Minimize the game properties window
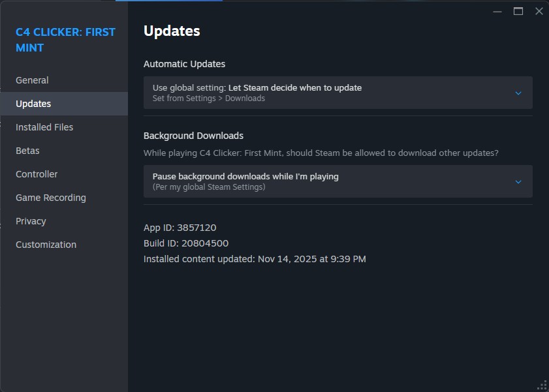The image size is (549, 392). pyautogui.click(x=498, y=11)
